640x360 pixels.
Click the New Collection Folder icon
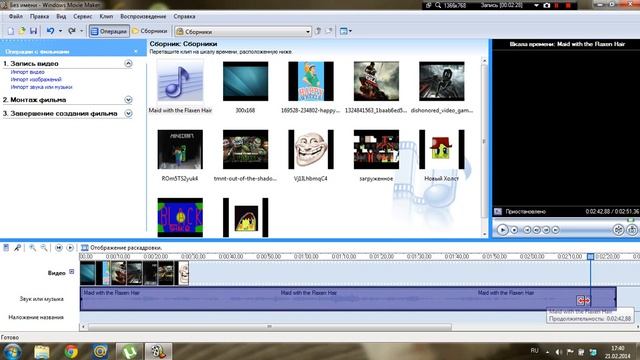pyautogui.click(x=329, y=31)
